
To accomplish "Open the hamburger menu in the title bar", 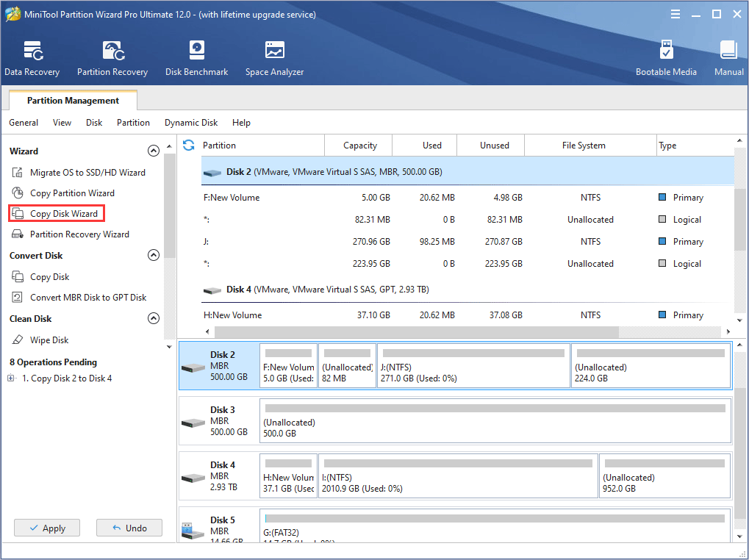I will 675,13.
